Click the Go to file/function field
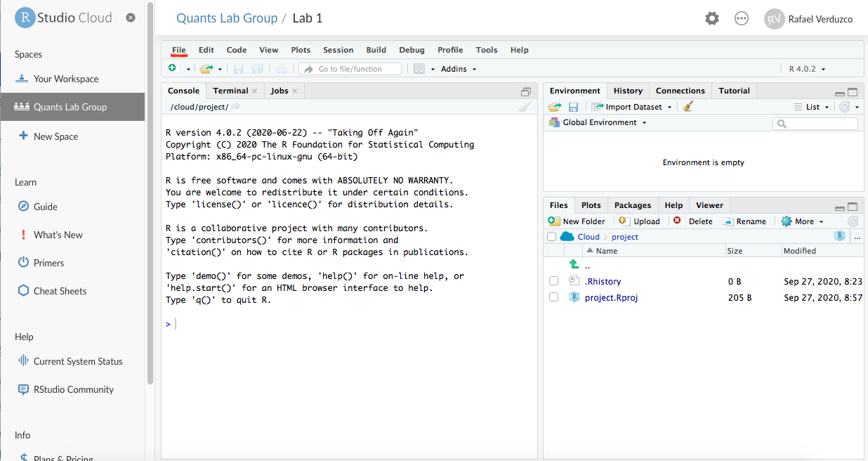The width and height of the screenshot is (868, 461). click(350, 69)
